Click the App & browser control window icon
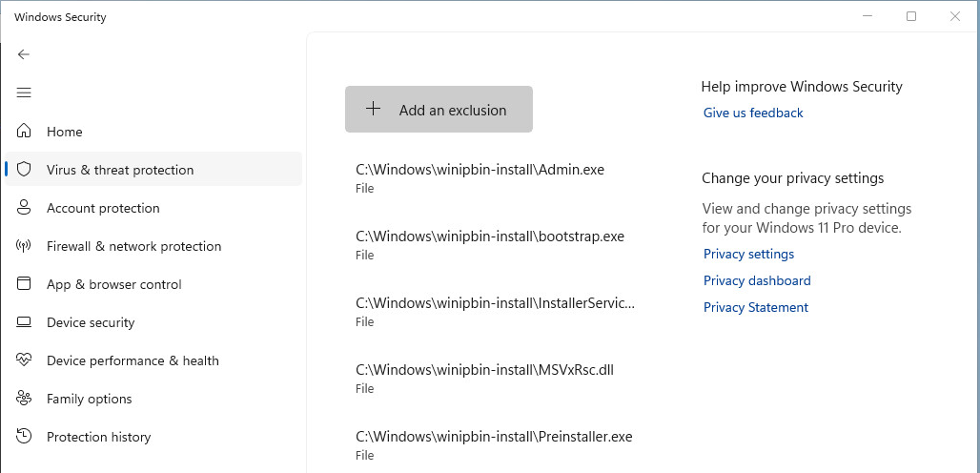This screenshot has height=473, width=980. (x=24, y=283)
